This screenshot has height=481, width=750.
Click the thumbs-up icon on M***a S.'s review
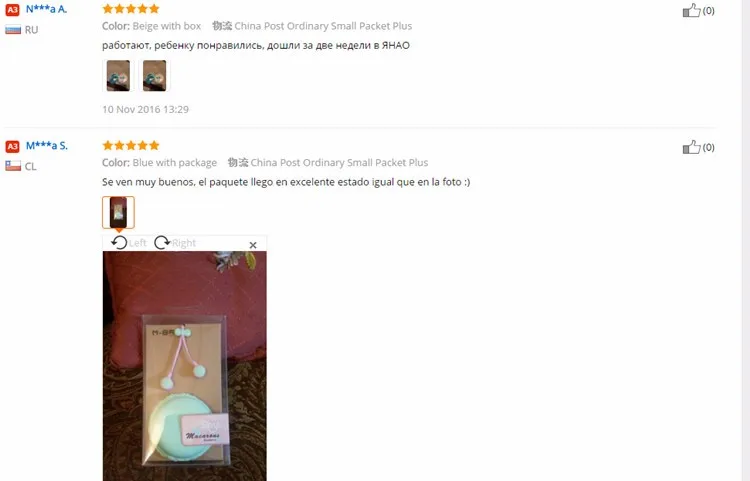691,147
